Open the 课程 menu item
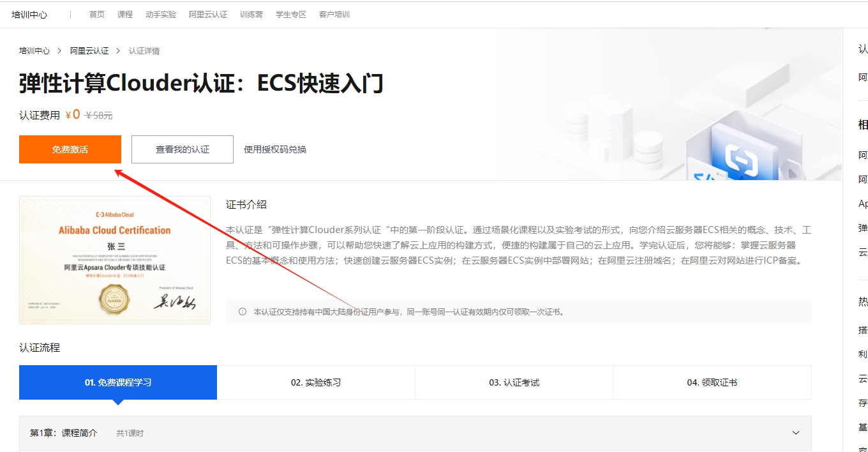This screenshot has height=452, width=868. click(x=125, y=13)
